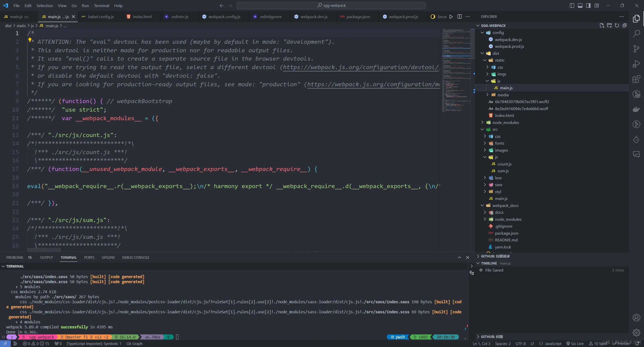The height and width of the screenshot is (347, 644).
Task: Toggle the bottom panel layout button
Action: [x=580, y=6]
